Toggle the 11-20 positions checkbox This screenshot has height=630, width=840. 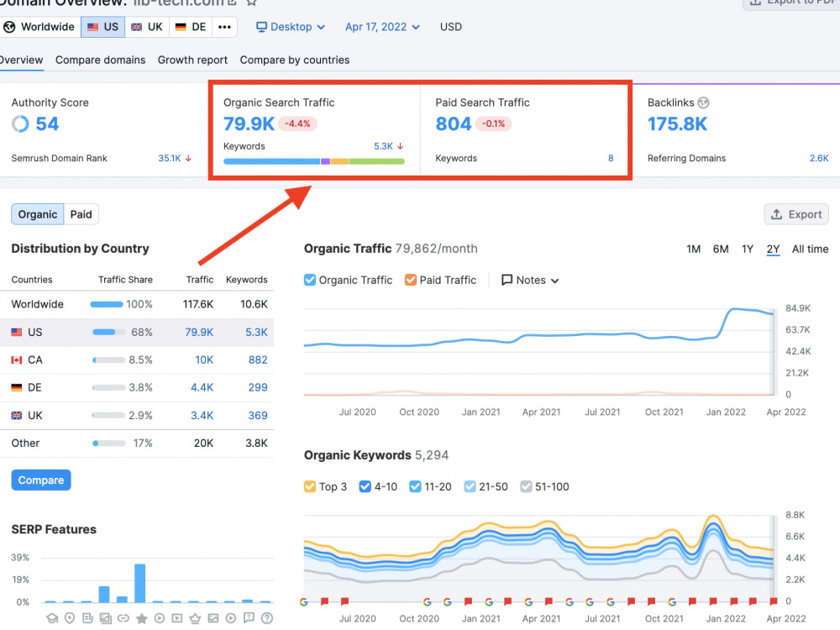click(415, 486)
